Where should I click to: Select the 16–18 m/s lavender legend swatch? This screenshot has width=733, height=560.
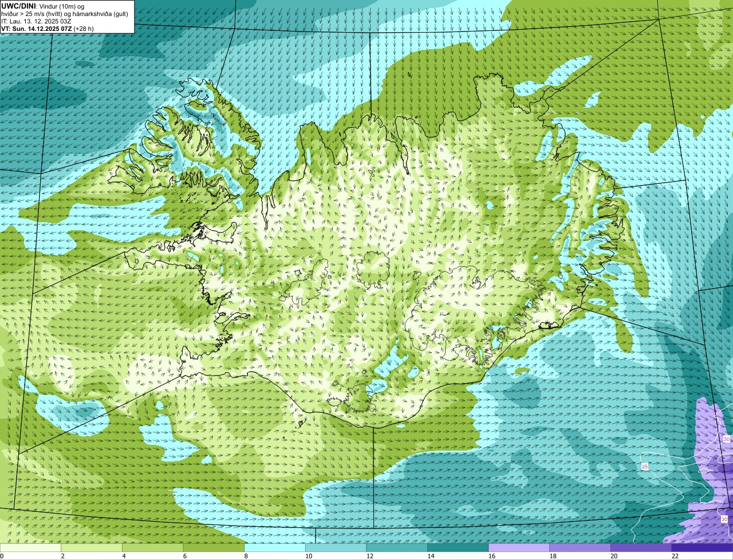click(519, 548)
